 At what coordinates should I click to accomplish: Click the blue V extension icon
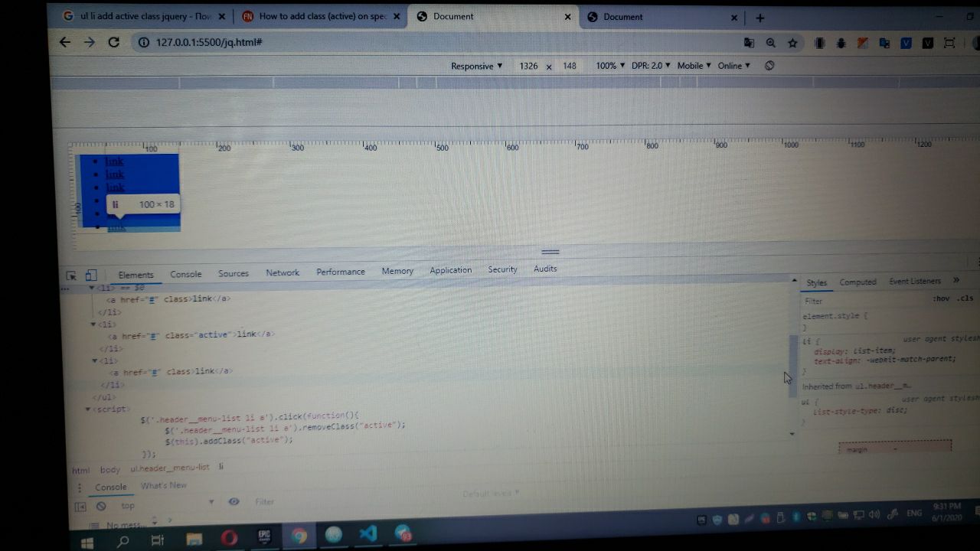coord(906,44)
